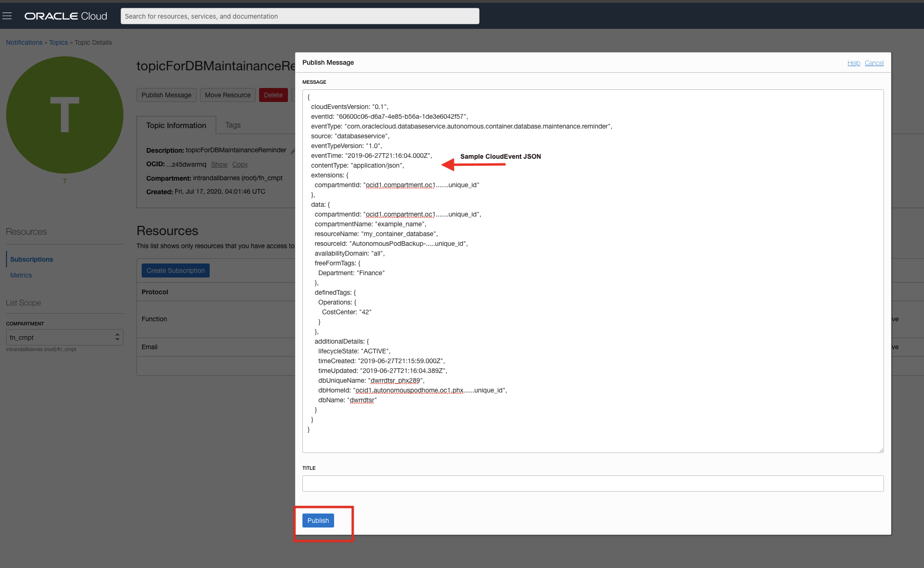The image size is (924, 568).
Task: Focus the resource search bar
Action: click(300, 16)
